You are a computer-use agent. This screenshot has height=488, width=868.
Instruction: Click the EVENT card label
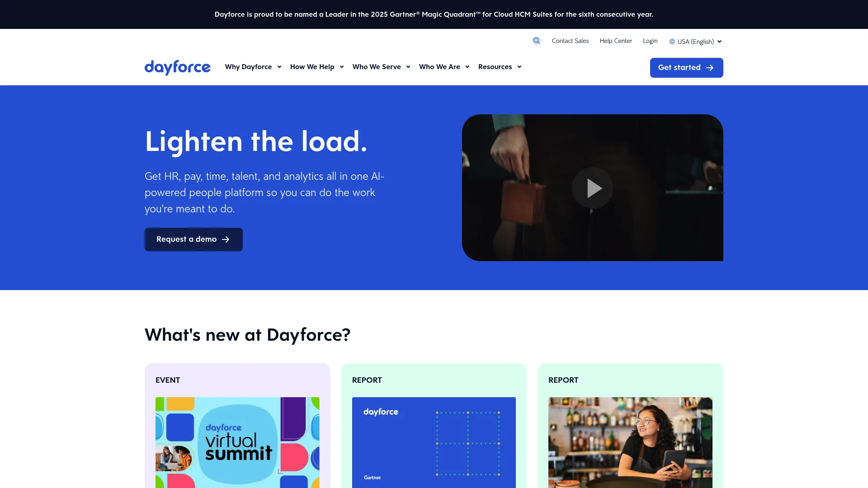coord(168,380)
